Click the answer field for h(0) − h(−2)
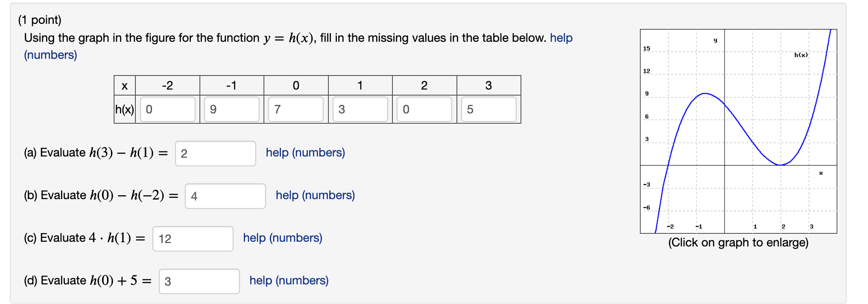Viewport: 868px width, 304px height. click(225, 196)
